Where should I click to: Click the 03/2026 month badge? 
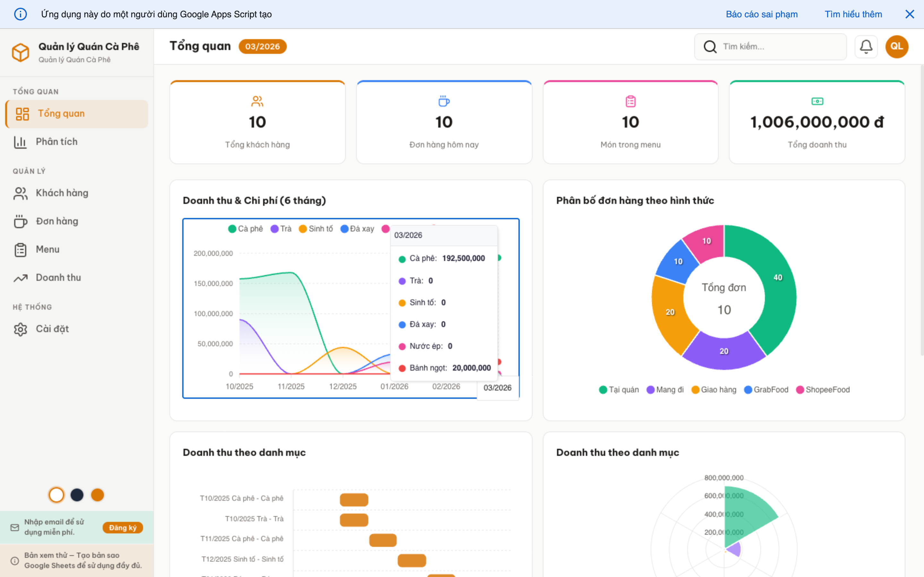click(x=262, y=46)
